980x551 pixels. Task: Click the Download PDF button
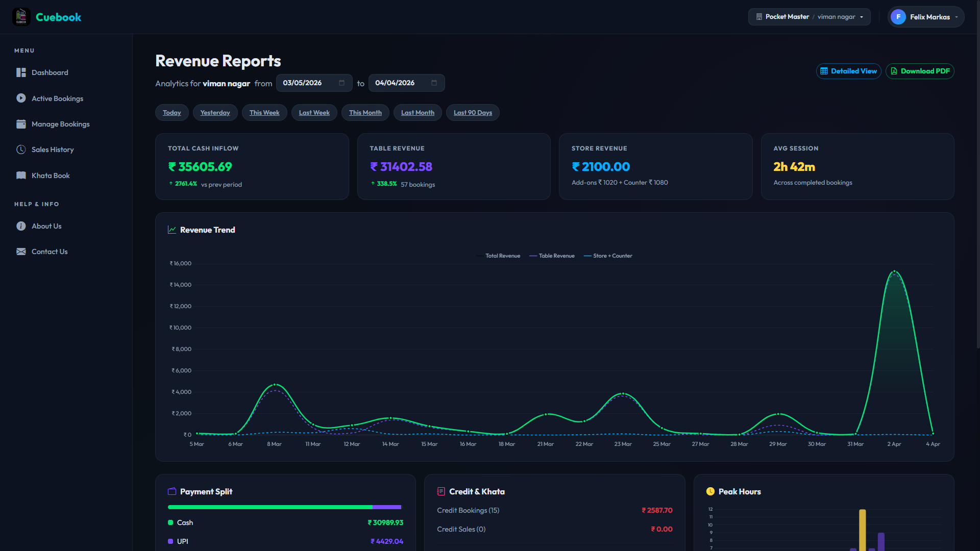[919, 71]
